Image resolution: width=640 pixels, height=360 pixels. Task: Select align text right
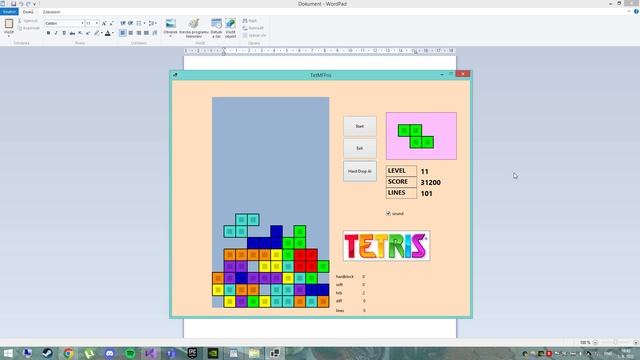click(x=139, y=33)
